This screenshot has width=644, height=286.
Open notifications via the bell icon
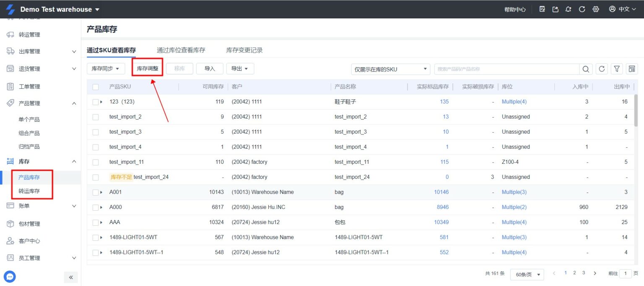tap(568, 9)
